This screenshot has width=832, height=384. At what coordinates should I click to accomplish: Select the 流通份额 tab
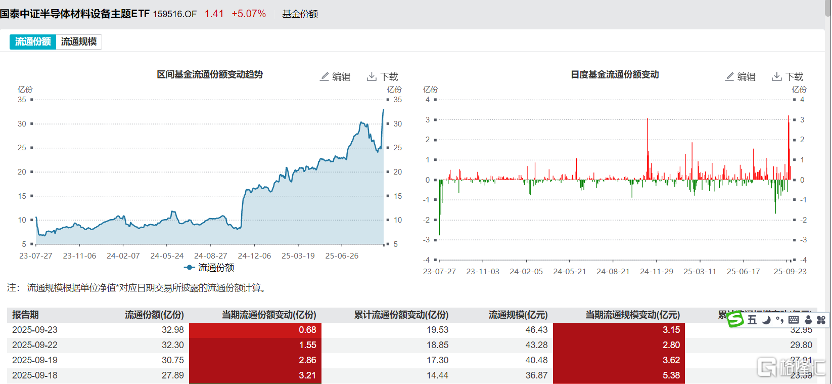pyautogui.click(x=33, y=42)
